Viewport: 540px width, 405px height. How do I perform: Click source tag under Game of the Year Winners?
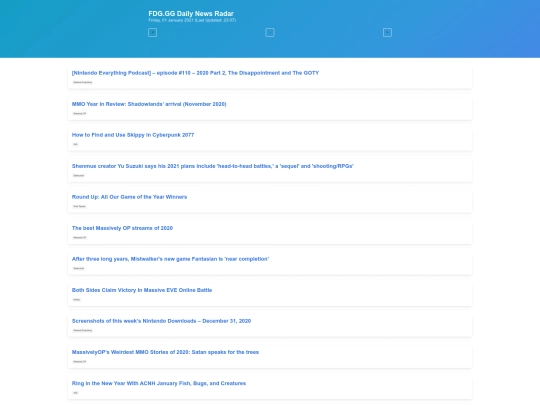pos(79,206)
